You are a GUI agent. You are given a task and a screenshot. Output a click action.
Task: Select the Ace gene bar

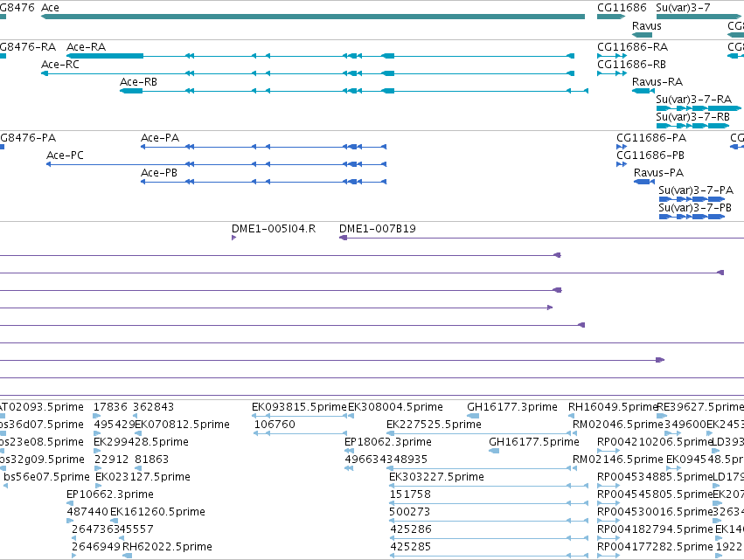point(313,17)
